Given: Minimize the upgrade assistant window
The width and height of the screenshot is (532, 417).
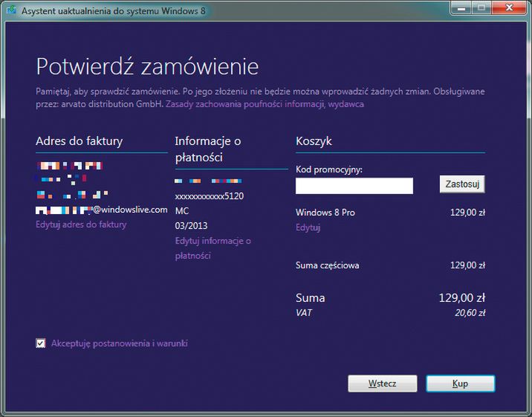Looking at the screenshot, I should tap(461, 7).
